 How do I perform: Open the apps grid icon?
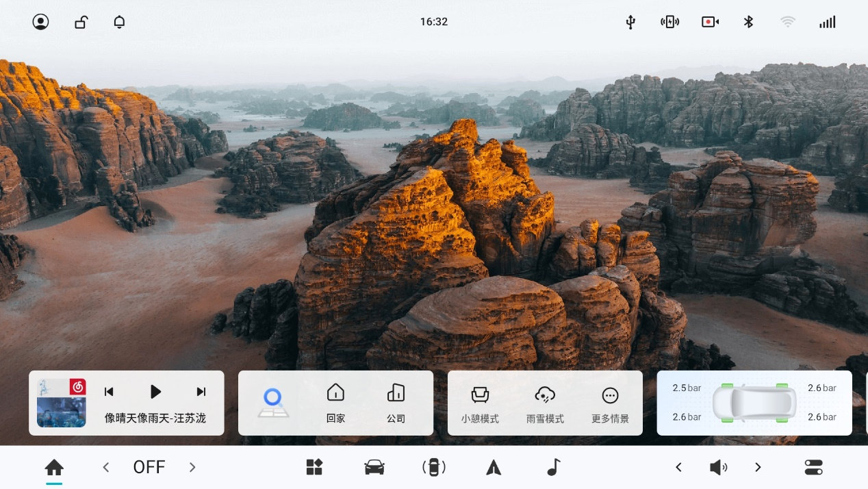314,467
